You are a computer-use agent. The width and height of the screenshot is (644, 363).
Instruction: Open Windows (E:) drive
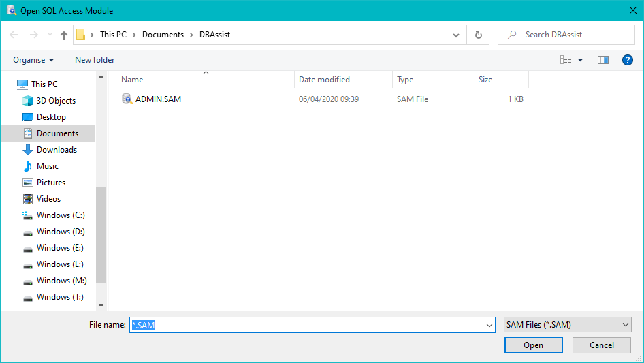point(60,248)
